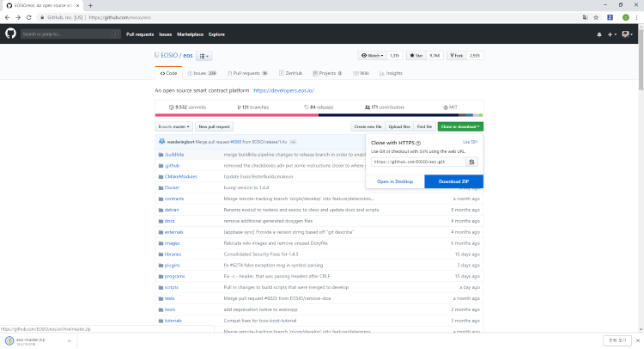Copy clone URL with clipboard icon
This screenshot has height=349, width=644.
pyautogui.click(x=472, y=162)
